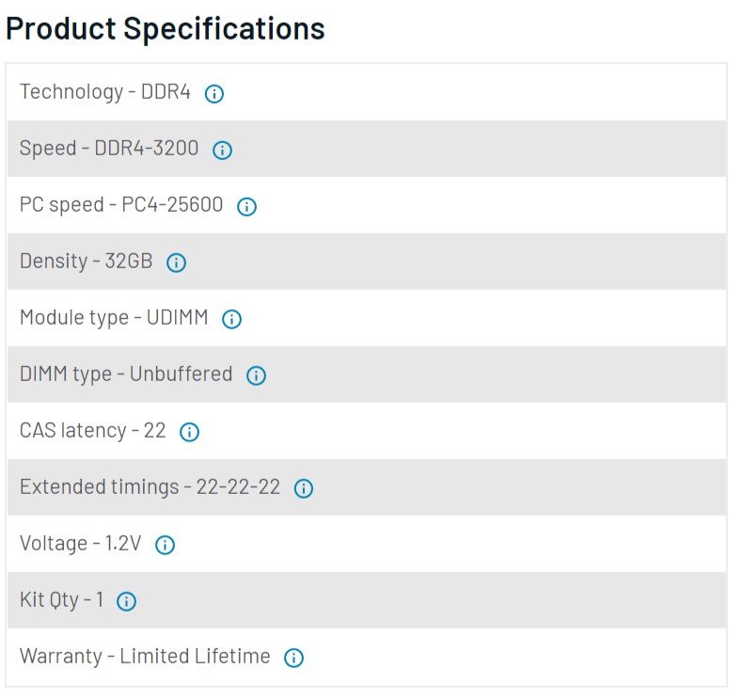Select the Extended timings row text
The width and height of the screenshot is (742, 700).
coord(150,487)
